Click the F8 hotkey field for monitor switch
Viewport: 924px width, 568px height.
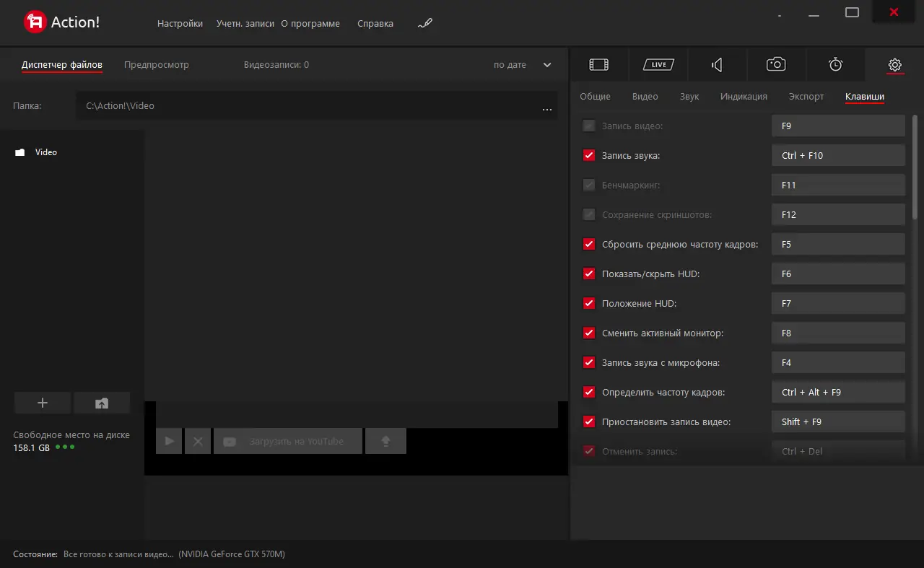838,333
